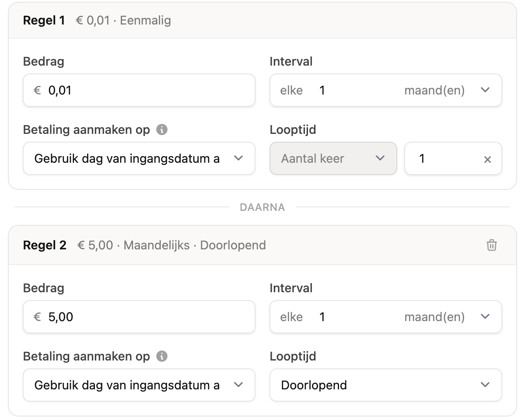Click the 'Betaling aanmaken op' label in Regel 2
Image resolution: width=525 pixels, height=420 pixels.
coord(87,357)
